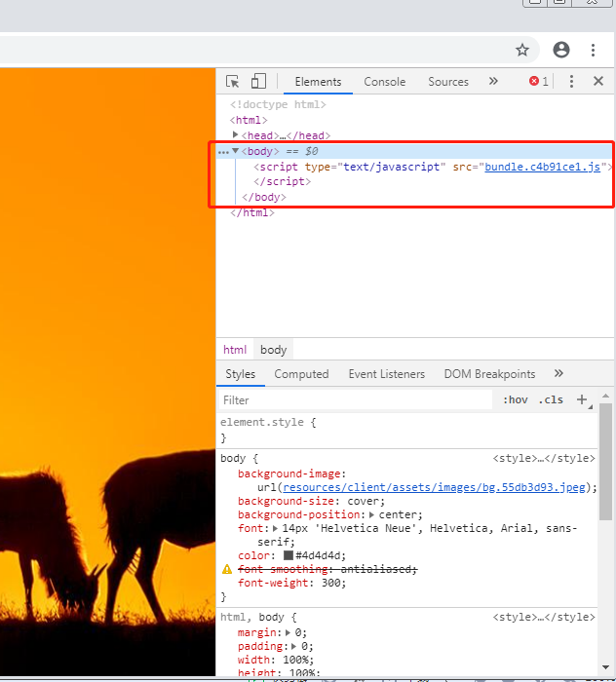Click the styles pane scroll down arrow

tap(605, 667)
